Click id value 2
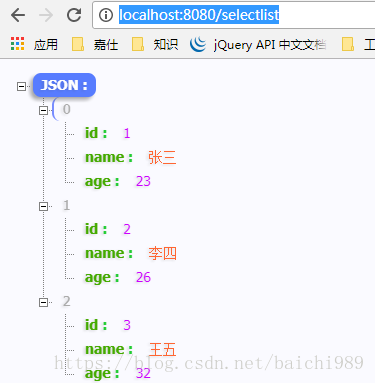The image size is (375, 383). (x=127, y=229)
